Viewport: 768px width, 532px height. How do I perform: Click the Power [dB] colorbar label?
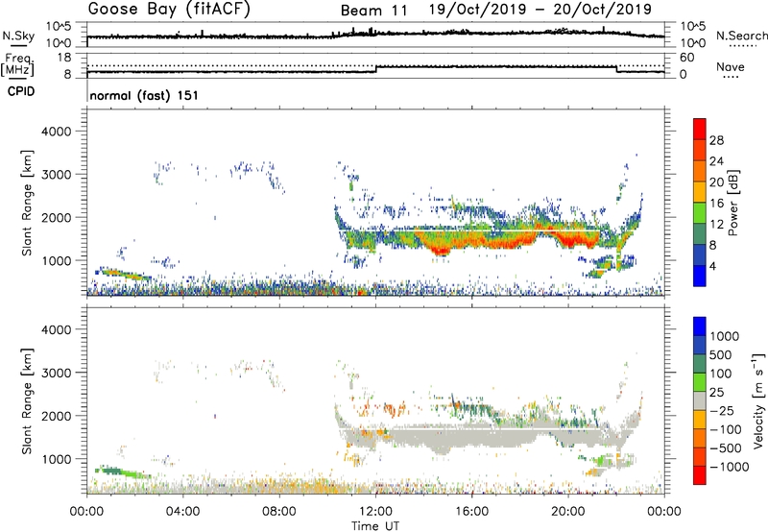[x=732, y=203]
